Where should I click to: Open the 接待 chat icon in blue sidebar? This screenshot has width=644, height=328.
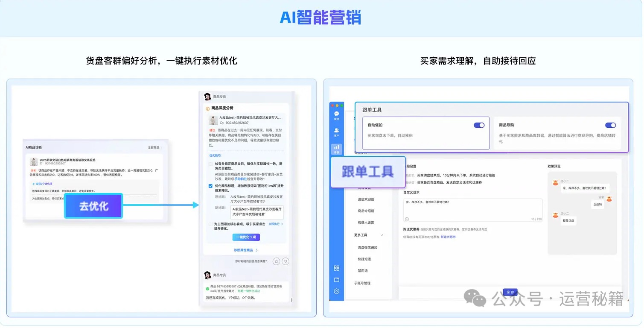coord(336,114)
